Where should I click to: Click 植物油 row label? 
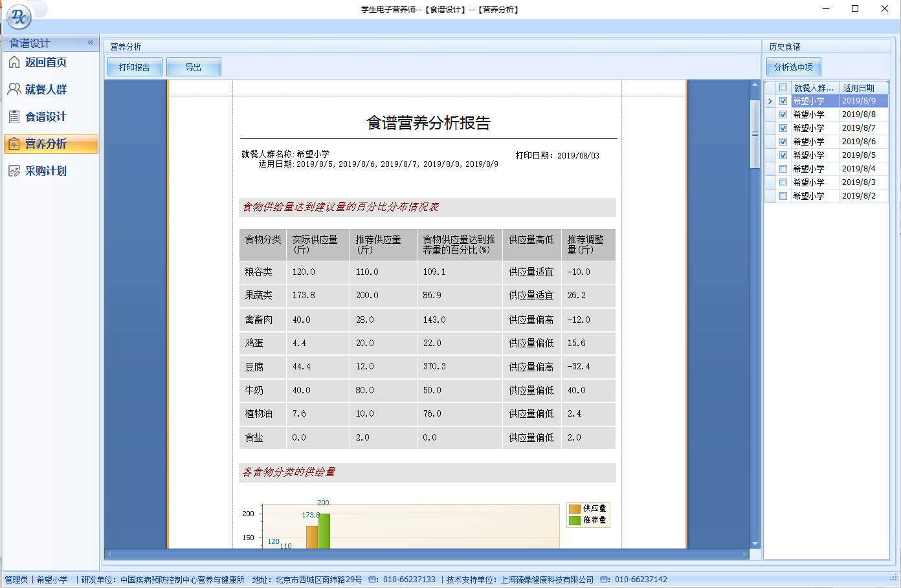click(259, 413)
